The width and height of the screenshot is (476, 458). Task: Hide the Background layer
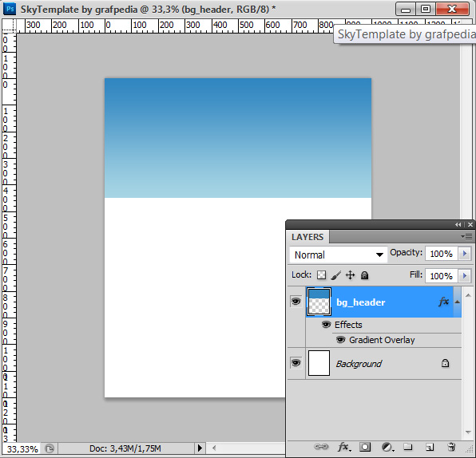click(x=296, y=363)
